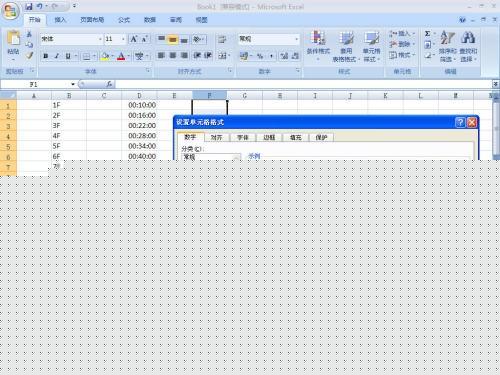Launch the Font group dialog launcher
Image resolution: width=500 pixels, height=375 pixels.
(x=148, y=70)
